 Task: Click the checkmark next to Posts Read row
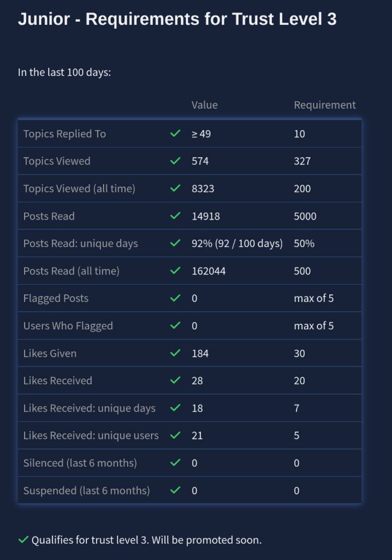(x=175, y=216)
